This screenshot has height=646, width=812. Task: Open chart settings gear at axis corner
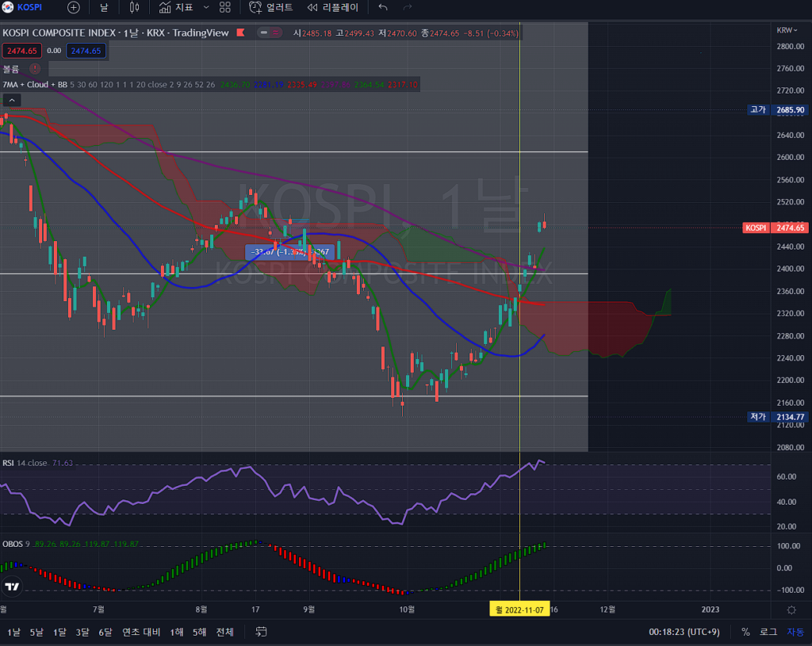[791, 610]
